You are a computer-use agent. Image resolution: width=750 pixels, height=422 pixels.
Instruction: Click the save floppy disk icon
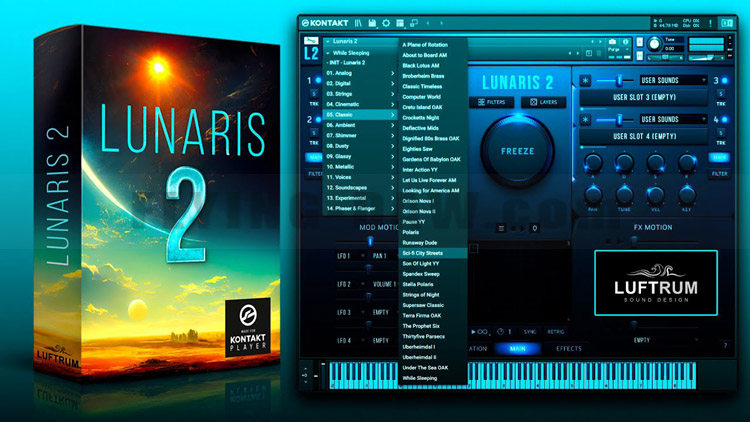[x=372, y=23]
